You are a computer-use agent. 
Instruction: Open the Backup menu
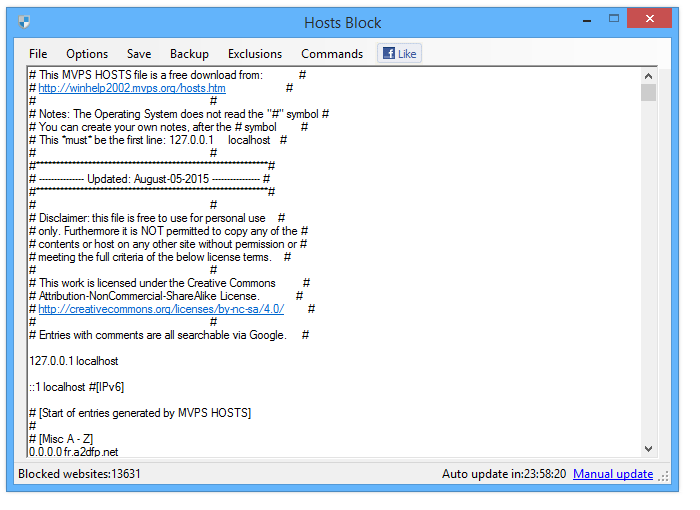click(189, 54)
